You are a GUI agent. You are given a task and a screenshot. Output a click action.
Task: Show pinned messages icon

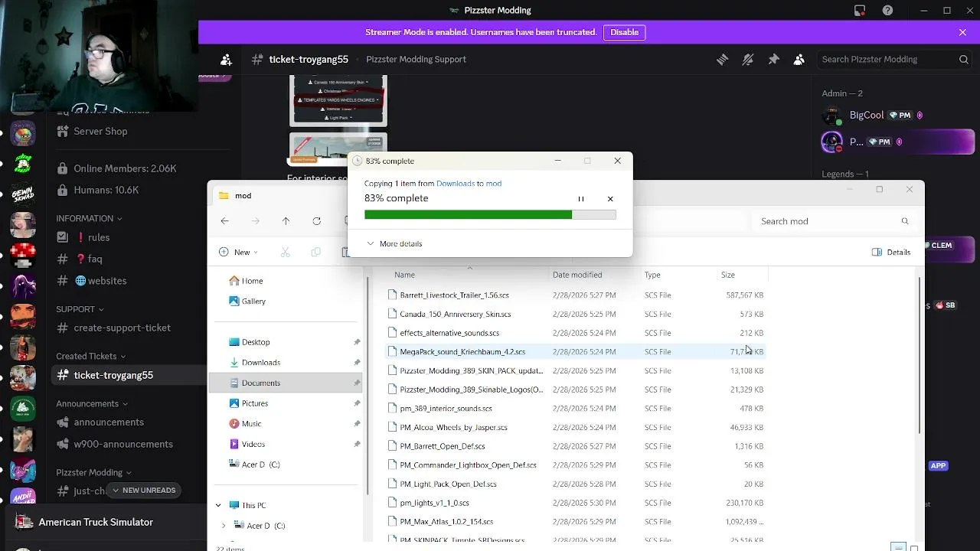773,59
